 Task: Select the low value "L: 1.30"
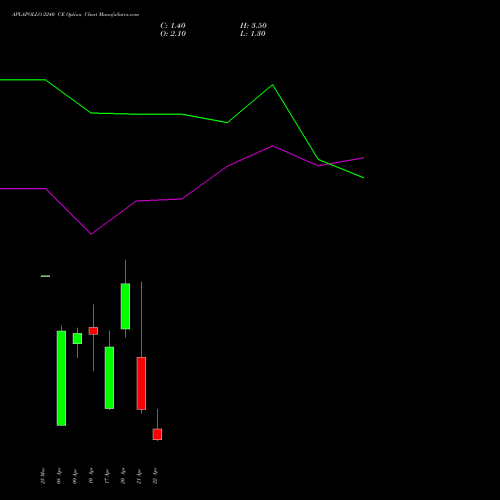pyautogui.click(x=253, y=34)
